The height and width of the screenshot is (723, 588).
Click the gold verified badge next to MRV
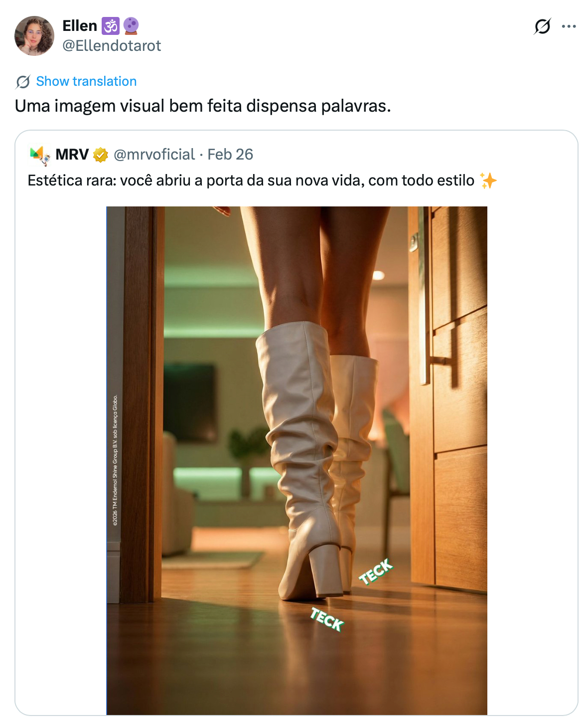(x=101, y=155)
